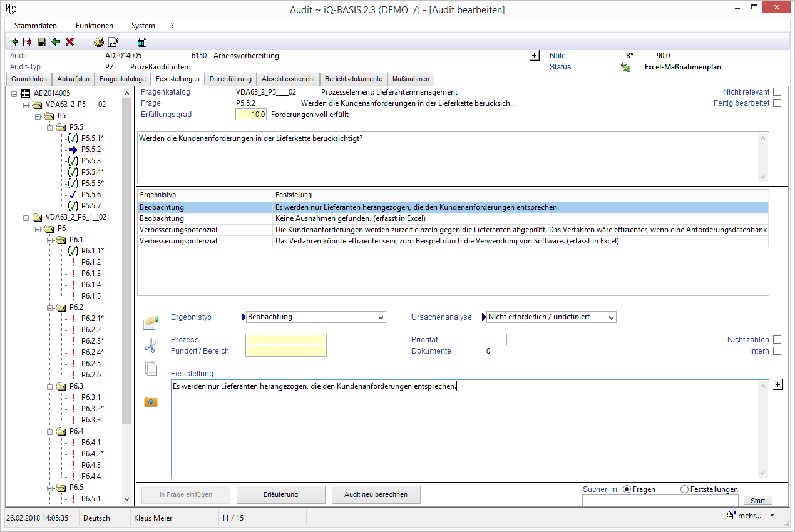
Task: Click the Erfüllungsgrad value field
Action: pyautogui.click(x=251, y=115)
